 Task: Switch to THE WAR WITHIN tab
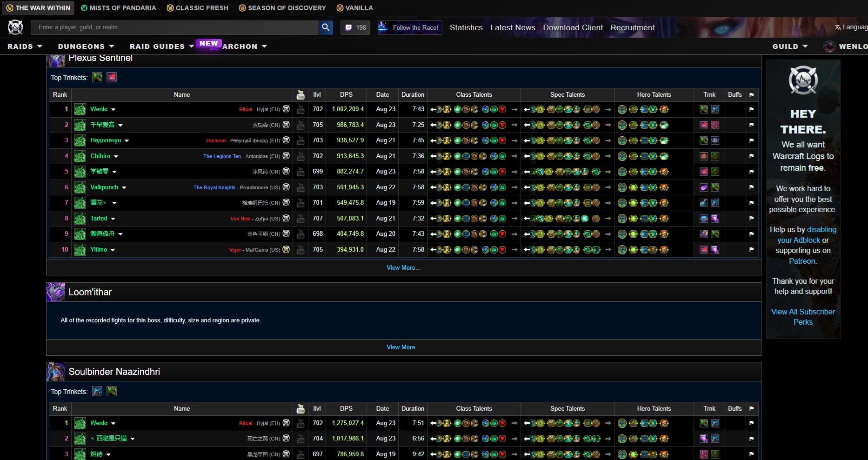[x=38, y=8]
